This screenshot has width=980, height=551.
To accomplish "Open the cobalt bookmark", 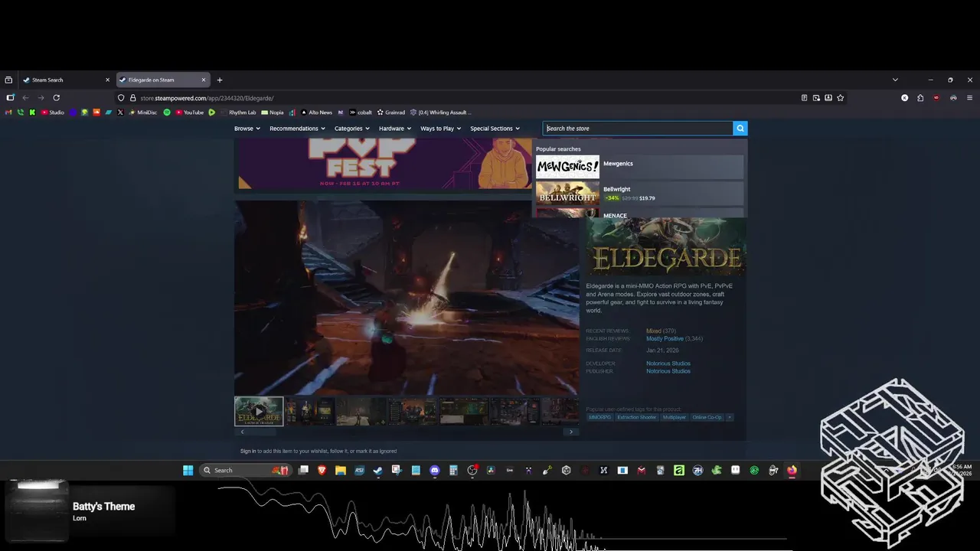I will (361, 112).
